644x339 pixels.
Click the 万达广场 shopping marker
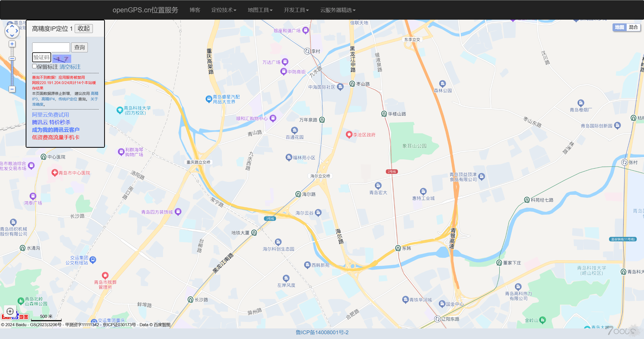click(x=285, y=62)
